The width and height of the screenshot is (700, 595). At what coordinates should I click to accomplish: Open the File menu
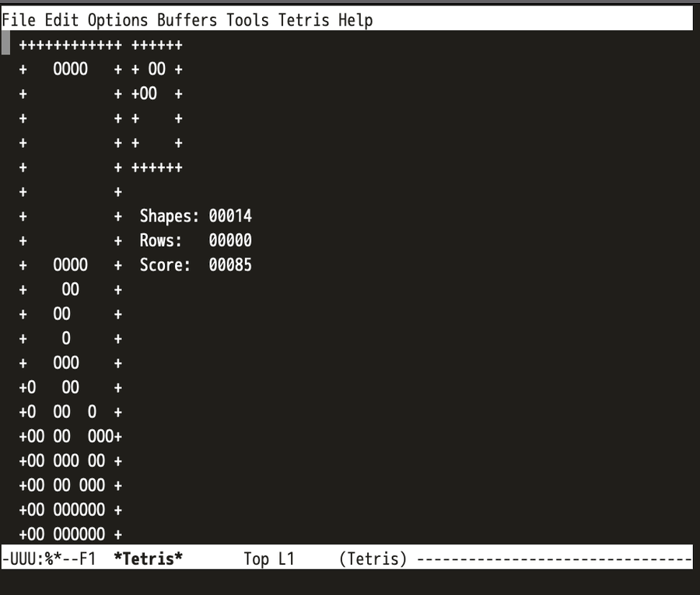click(x=19, y=20)
